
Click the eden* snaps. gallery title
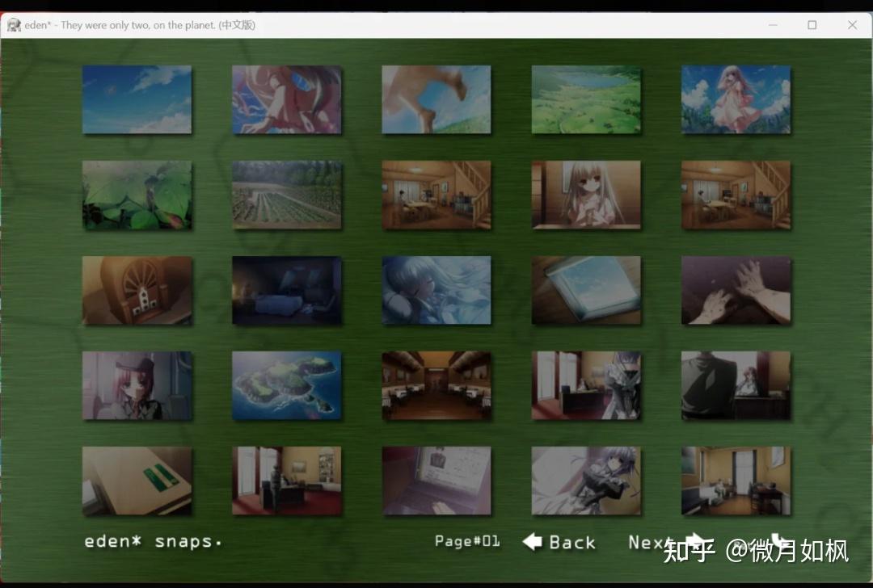pyautogui.click(x=150, y=541)
